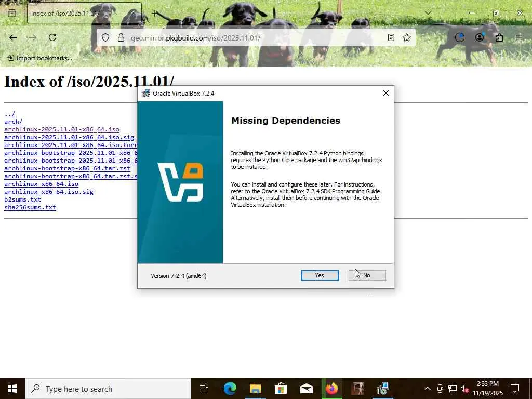Open the Firefox tabs overview sidebar icon
Image resolution: width=532 pixels, height=399 pixels.
click(x=12, y=14)
